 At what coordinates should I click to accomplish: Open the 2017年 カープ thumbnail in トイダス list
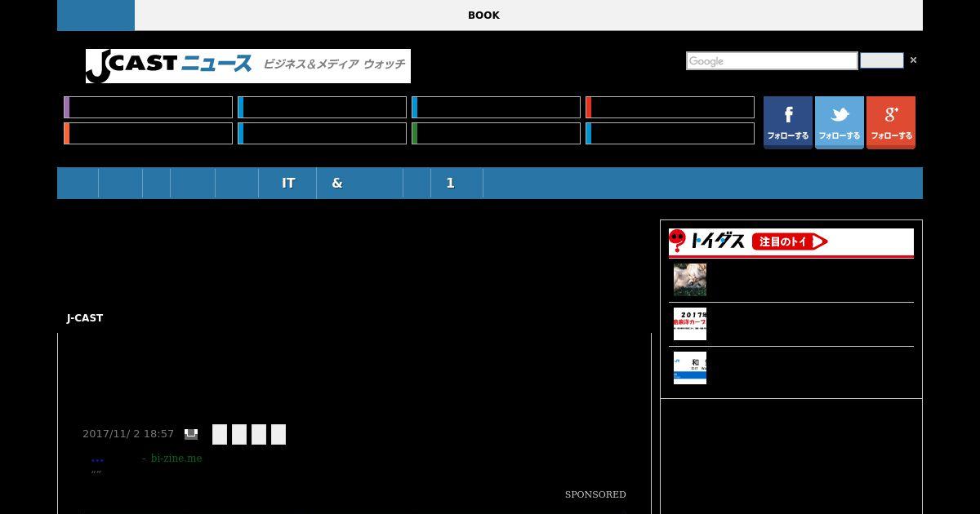coord(690,324)
